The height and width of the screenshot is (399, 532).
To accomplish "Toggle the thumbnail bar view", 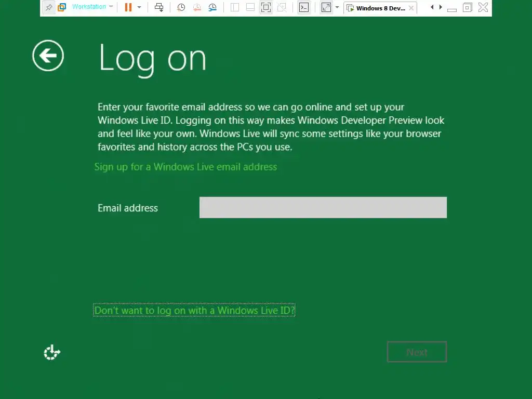I will tap(250, 7).
